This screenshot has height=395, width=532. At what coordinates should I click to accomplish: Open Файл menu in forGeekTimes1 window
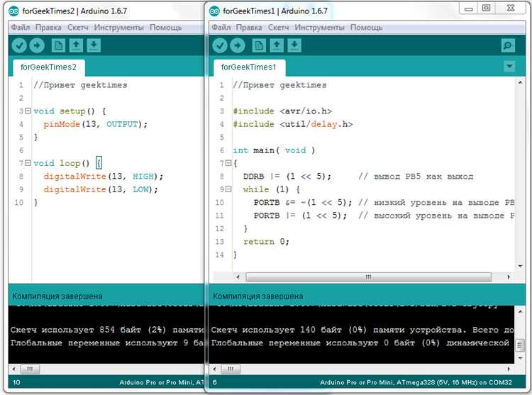pyautogui.click(x=221, y=28)
